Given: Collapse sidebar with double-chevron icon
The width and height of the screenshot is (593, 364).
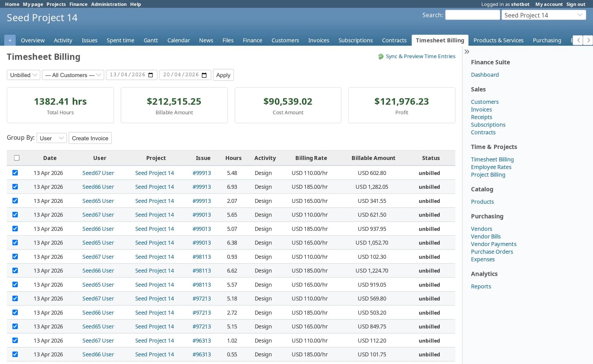Looking at the screenshot, I should (467, 52).
